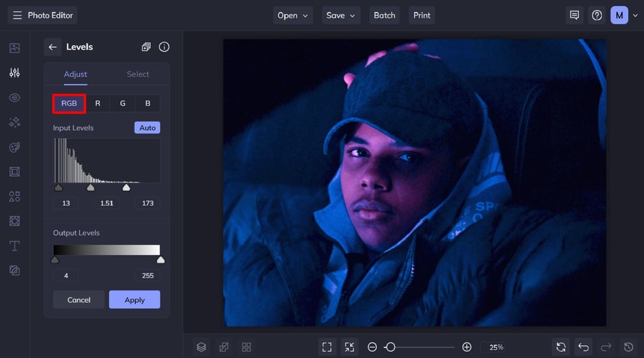Select the Text tool in sidebar
644x358 pixels.
point(14,245)
